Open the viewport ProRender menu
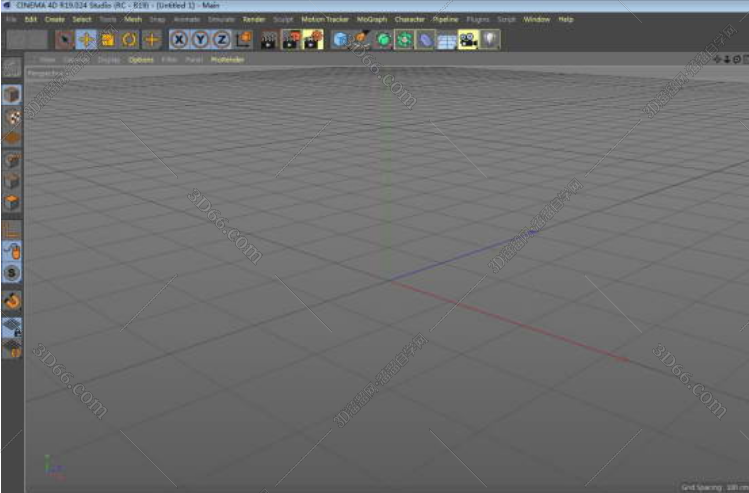Screen dimensions: 749x493 (227, 60)
